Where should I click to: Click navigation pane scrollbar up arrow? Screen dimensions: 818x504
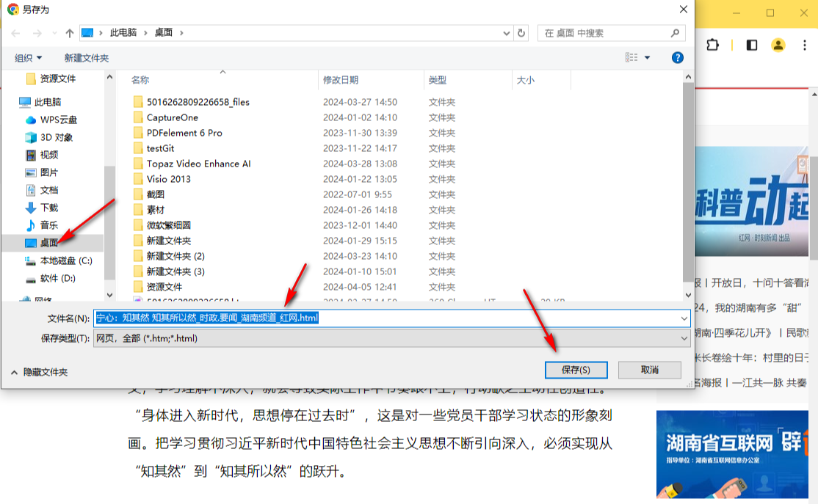tap(109, 77)
